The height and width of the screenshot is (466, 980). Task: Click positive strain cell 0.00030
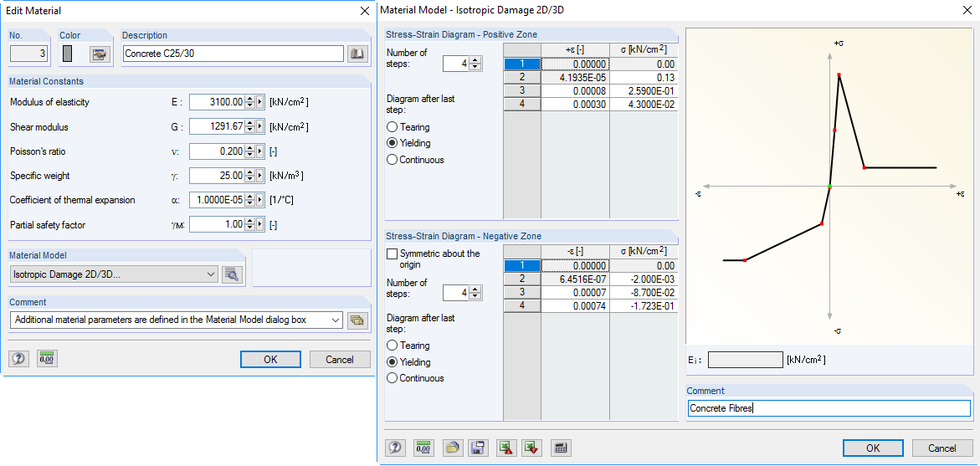point(575,105)
